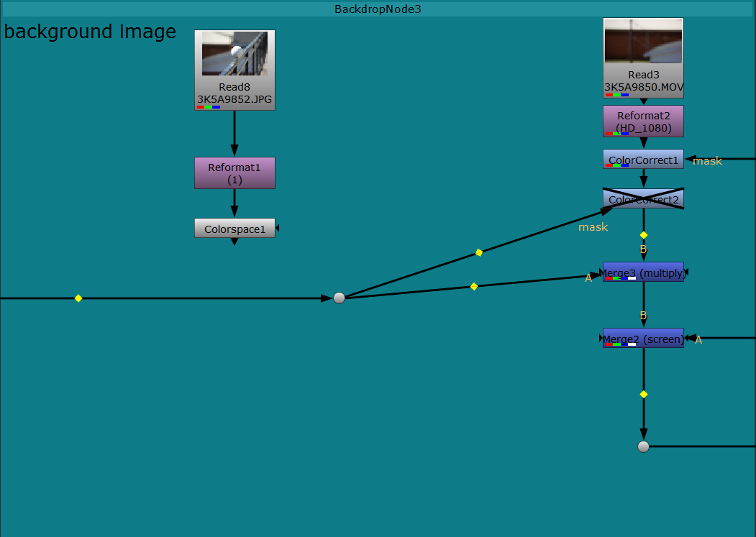Click yellow diamond on the far-left horizontal pipe

[78, 298]
